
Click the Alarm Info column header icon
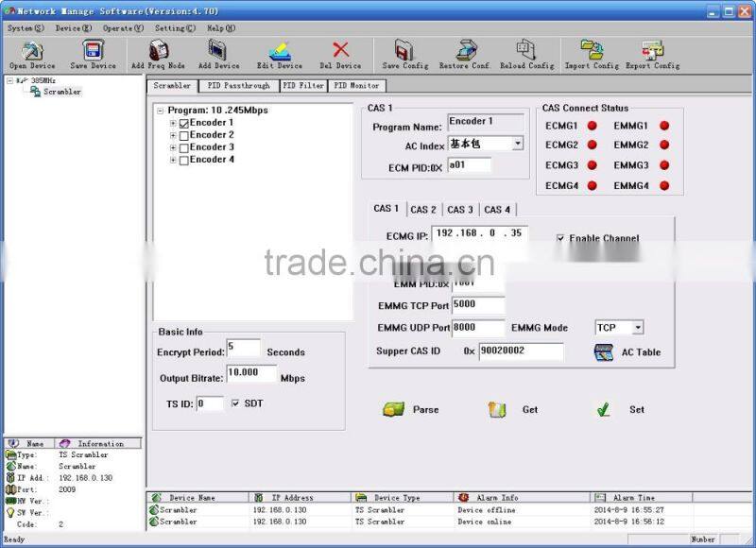[463, 497]
